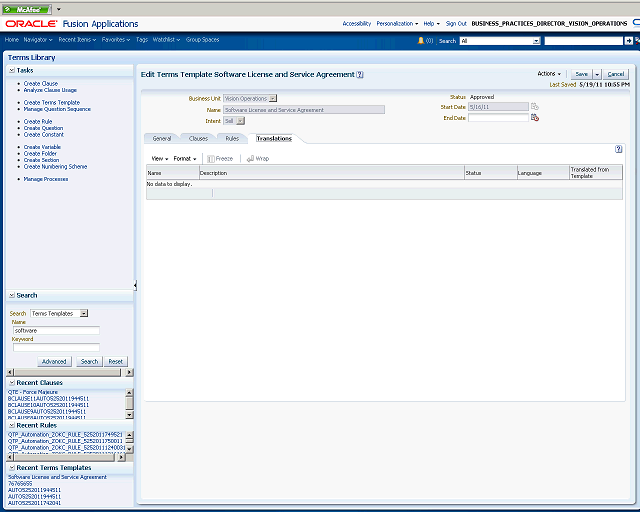The image size is (640, 512).
Task: Open recent template Software License and Service Agreement
Action: click(x=57, y=477)
